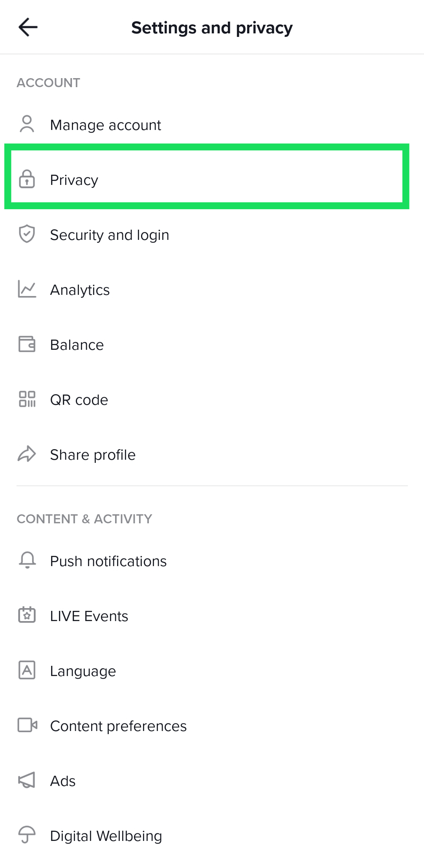
Task: Open Push notifications settings
Action: (108, 561)
